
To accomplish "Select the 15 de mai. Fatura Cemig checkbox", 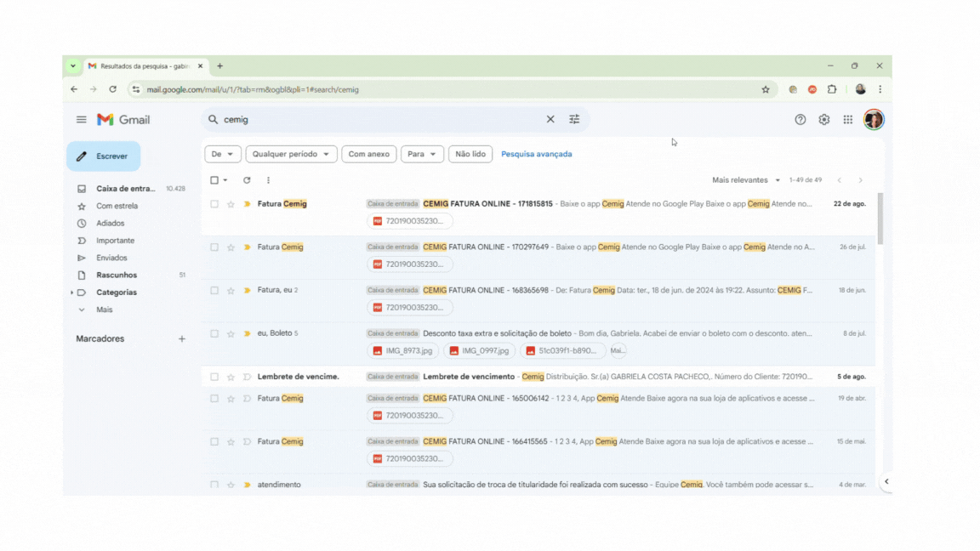I will (x=214, y=441).
